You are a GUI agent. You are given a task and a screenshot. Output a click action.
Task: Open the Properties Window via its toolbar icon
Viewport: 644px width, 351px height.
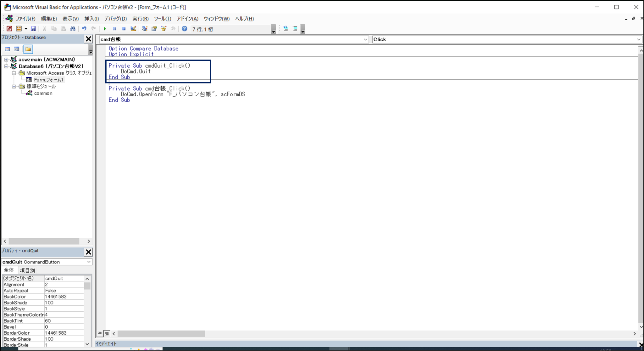coord(154,29)
